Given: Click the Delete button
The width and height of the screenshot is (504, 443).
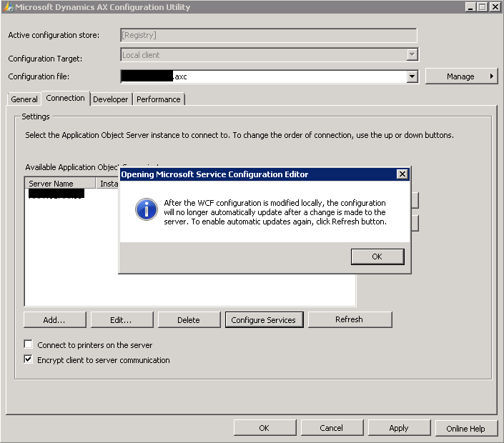Looking at the screenshot, I should click(189, 320).
